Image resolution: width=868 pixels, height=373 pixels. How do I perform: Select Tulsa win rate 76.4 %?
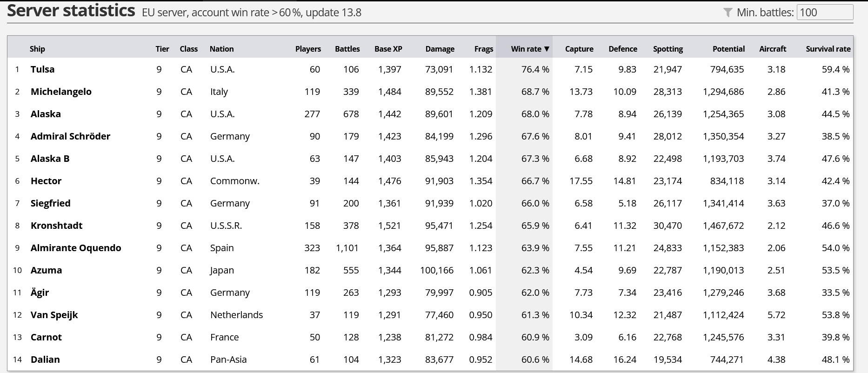tap(535, 69)
